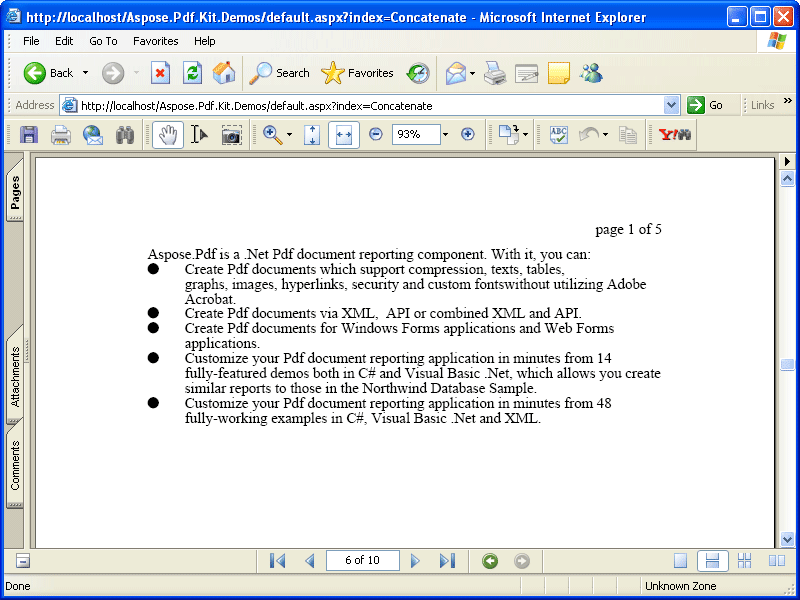
Task: Click the IE Back arrow icon
Action: (x=34, y=73)
